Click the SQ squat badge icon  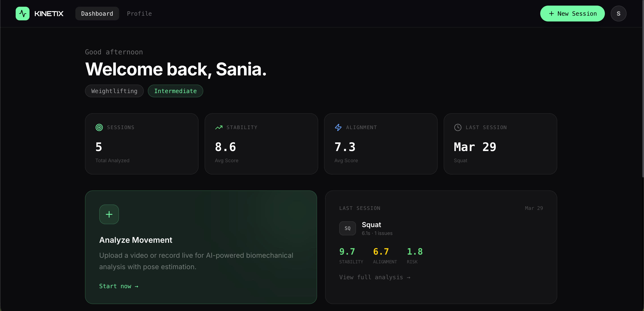[347, 228]
